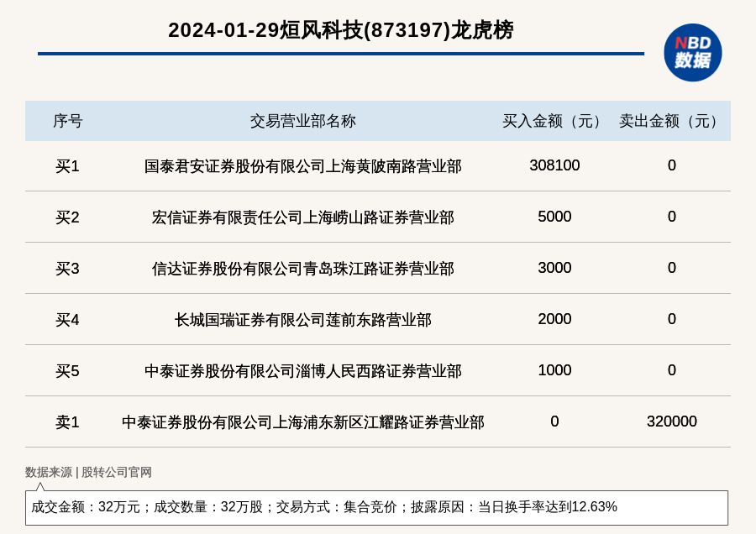
Task: Click 中泰证券股份有限公司淄博人民西路证券营业部
Action: pos(302,371)
